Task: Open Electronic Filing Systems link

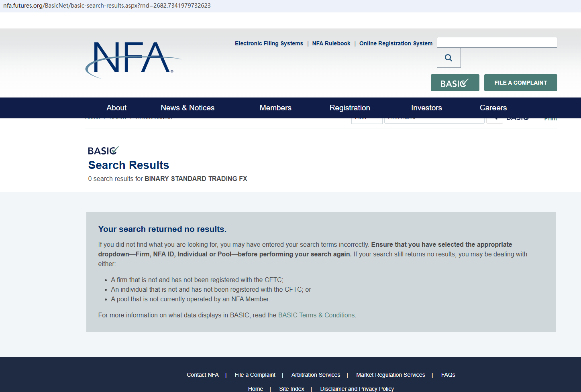Action: 269,43
